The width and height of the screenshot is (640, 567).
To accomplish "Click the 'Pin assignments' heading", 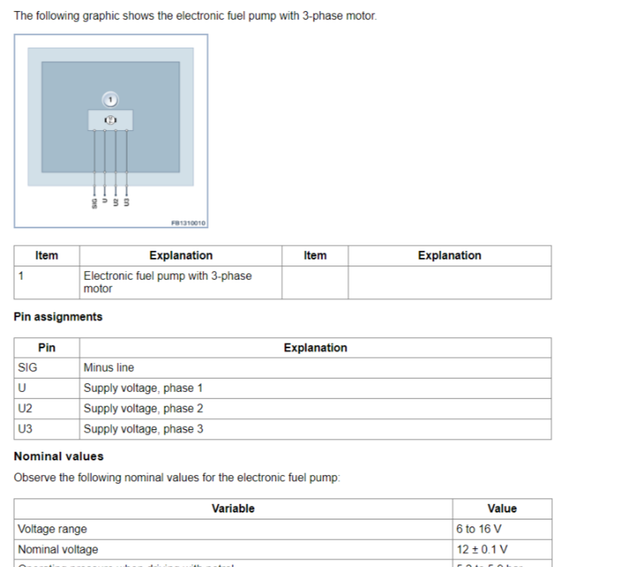I will coord(58,317).
